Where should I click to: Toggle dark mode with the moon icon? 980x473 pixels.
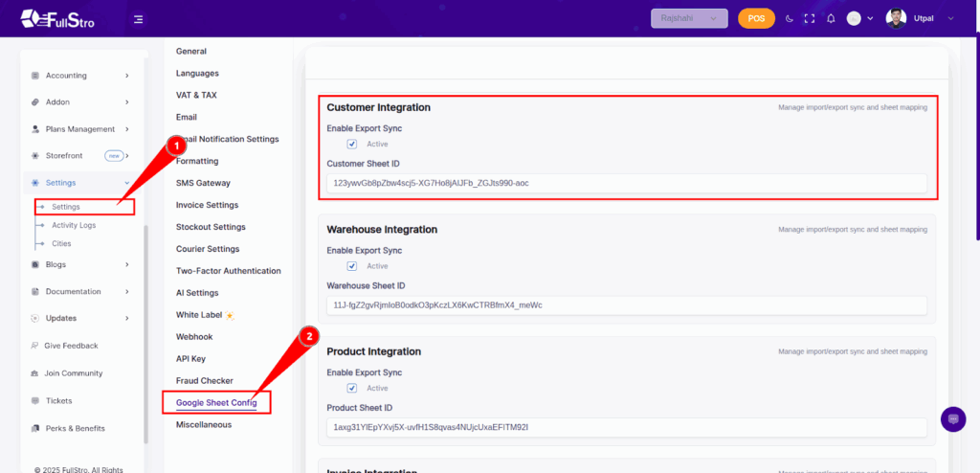pos(789,18)
